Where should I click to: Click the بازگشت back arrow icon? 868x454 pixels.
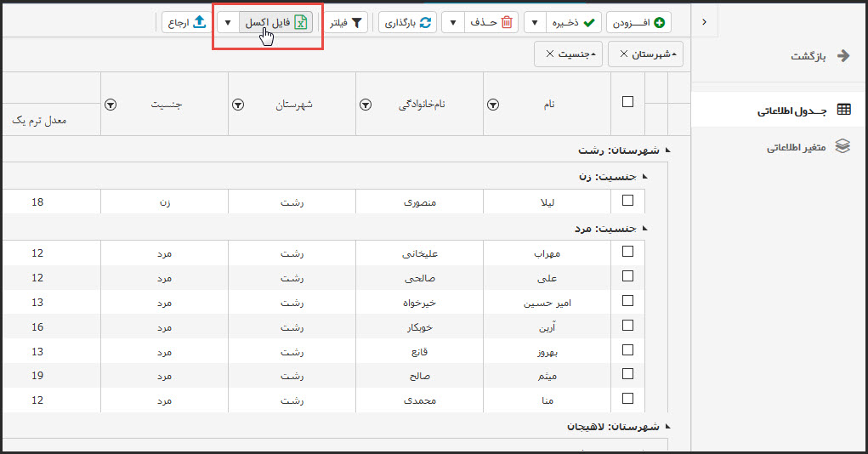point(843,56)
